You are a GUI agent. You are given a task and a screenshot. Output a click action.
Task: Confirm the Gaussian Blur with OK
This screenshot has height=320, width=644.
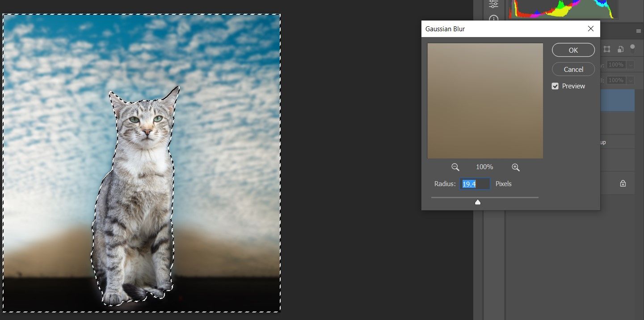click(573, 50)
